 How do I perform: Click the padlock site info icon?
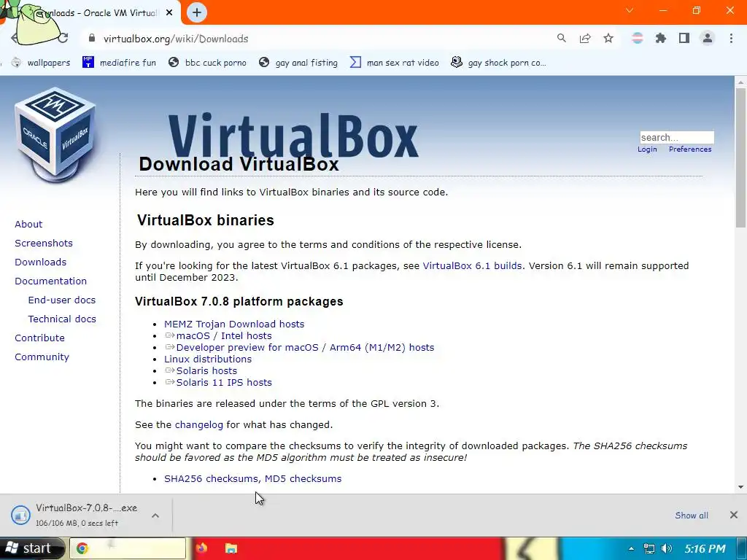(92, 39)
